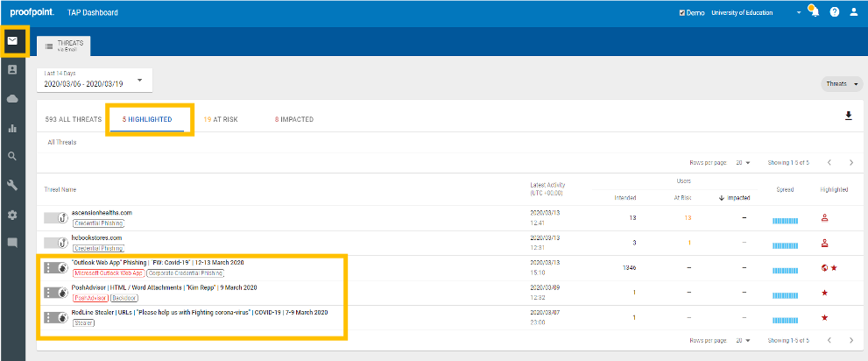Click the highlighted person icon for ascensionhealths.com
The image size is (868, 361).
click(x=824, y=217)
